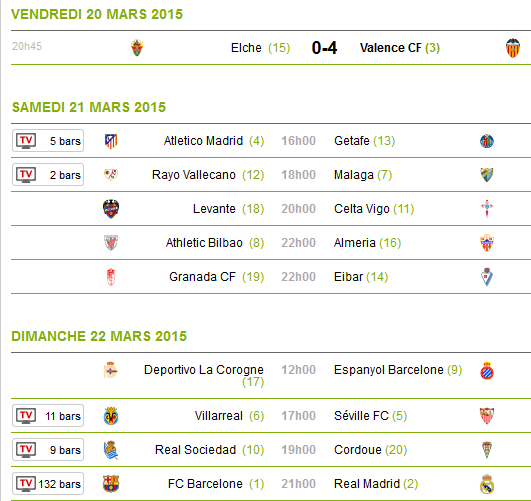Viewport: 531px width, 501px height.
Task: Select the Real Madrid crest
Action: tap(487, 484)
